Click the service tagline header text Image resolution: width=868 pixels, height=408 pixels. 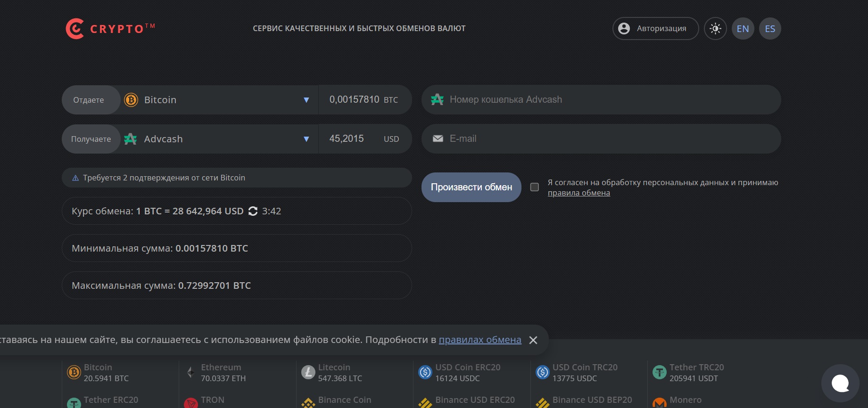click(x=359, y=28)
